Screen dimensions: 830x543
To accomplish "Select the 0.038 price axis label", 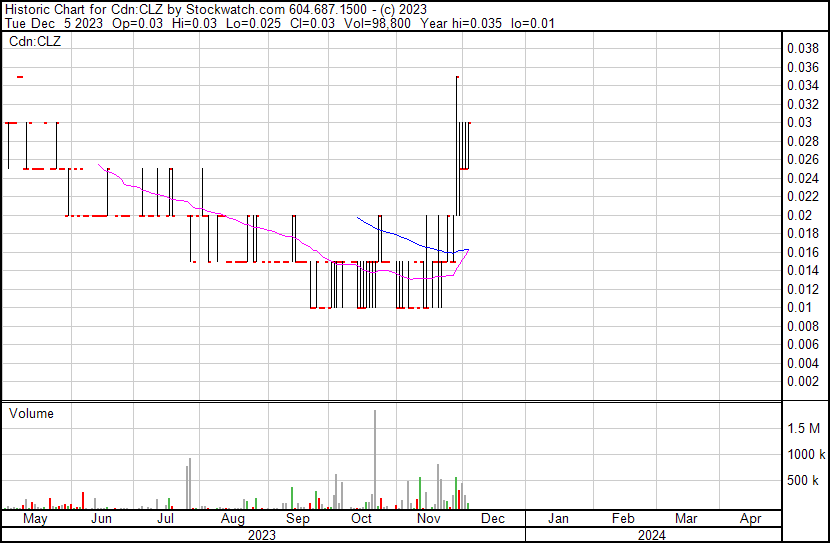I will (x=802, y=48).
